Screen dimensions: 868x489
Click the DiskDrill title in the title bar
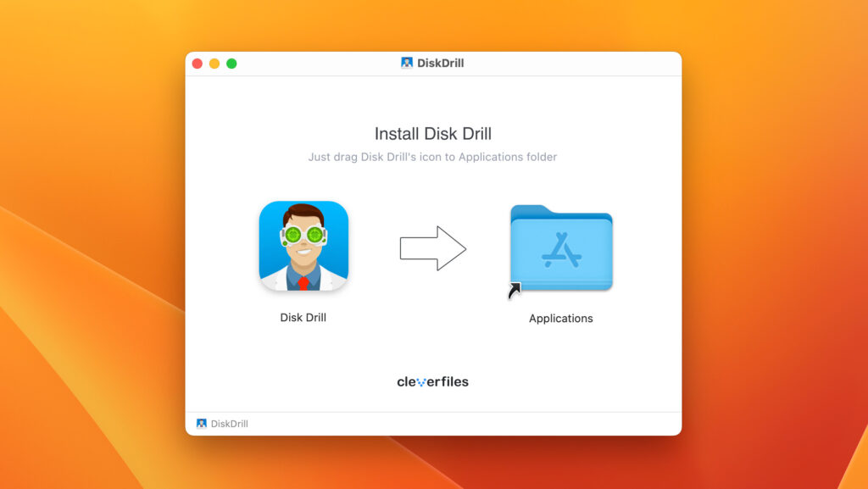pyautogui.click(x=440, y=62)
